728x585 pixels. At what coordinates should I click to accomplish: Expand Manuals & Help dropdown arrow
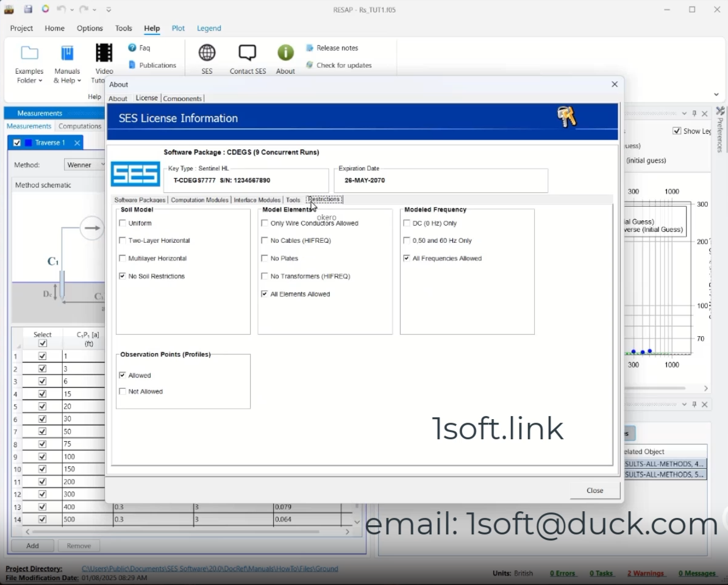79,81
